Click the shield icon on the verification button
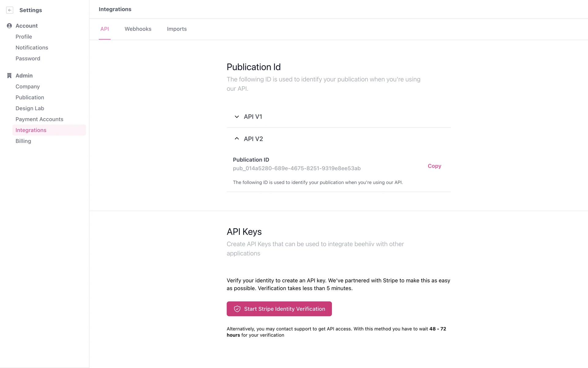 [237, 309]
